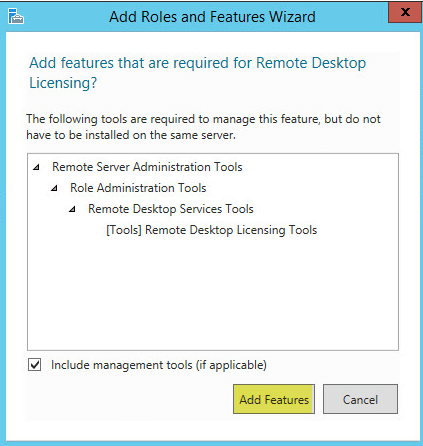Image resolution: width=423 pixels, height=446 pixels.
Task: Uncheck the Include management tools checkbox
Action: [x=35, y=365]
